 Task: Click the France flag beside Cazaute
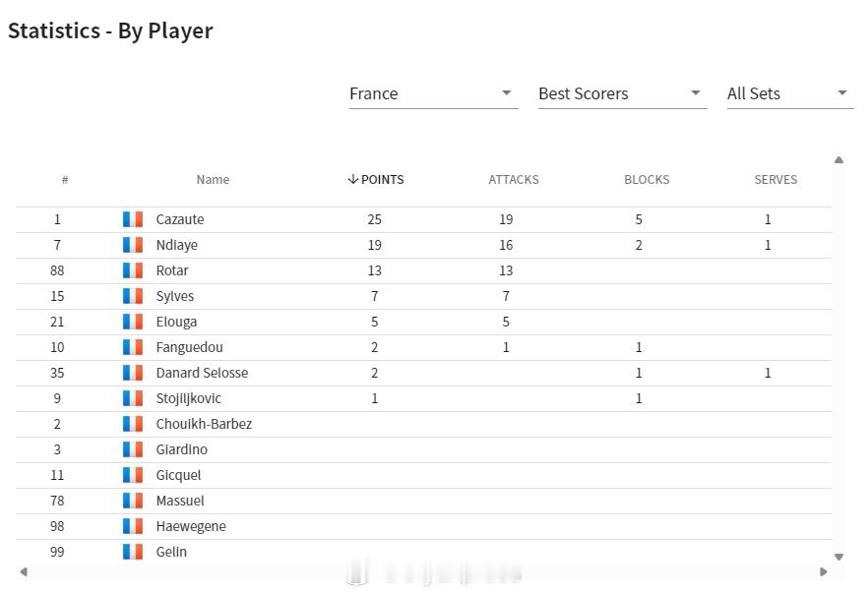pyautogui.click(x=133, y=219)
